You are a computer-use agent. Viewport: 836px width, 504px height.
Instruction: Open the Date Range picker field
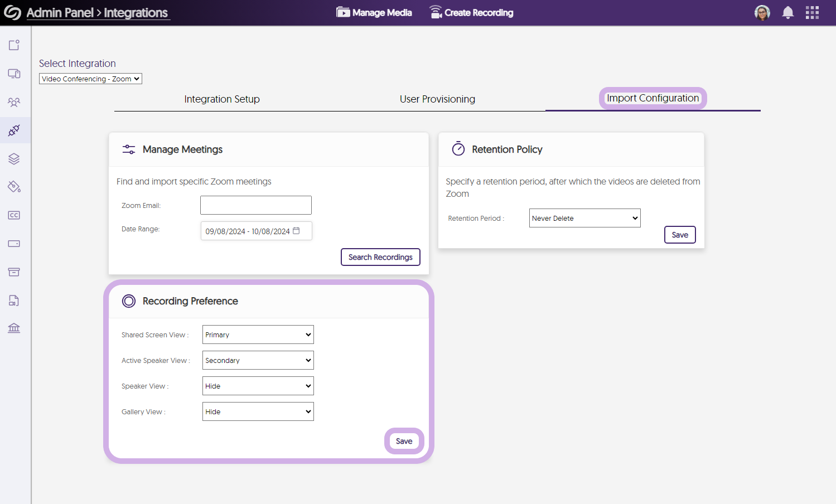coord(257,231)
